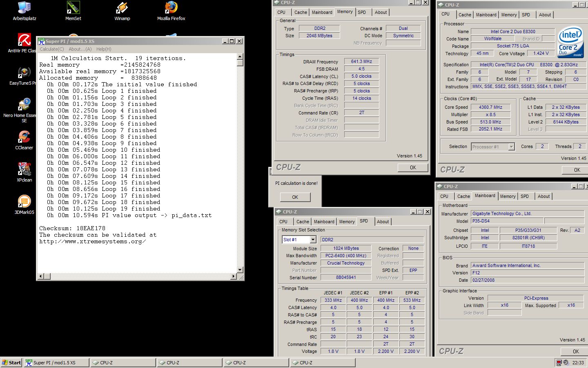Click the taskbar clock showing 22:33

point(578,363)
